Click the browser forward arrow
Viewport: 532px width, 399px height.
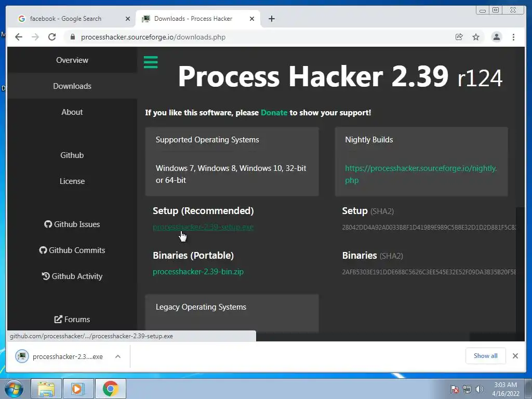click(x=35, y=37)
